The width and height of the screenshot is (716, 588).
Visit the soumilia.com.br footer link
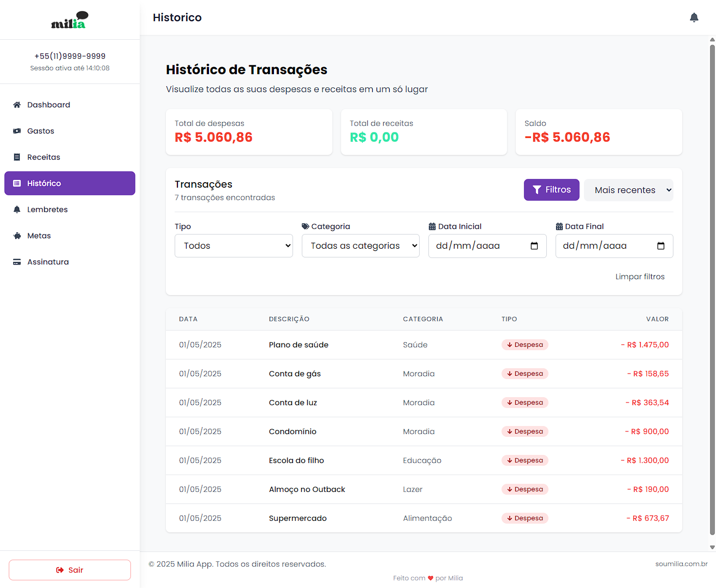pos(681,563)
